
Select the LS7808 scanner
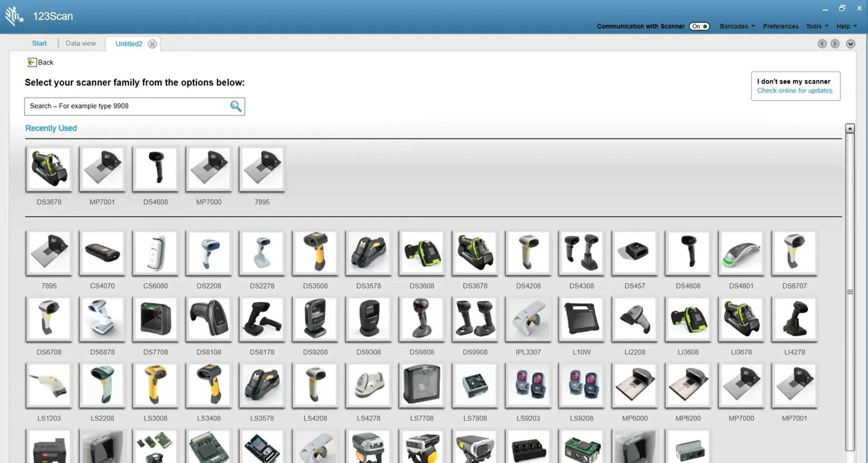(x=475, y=385)
